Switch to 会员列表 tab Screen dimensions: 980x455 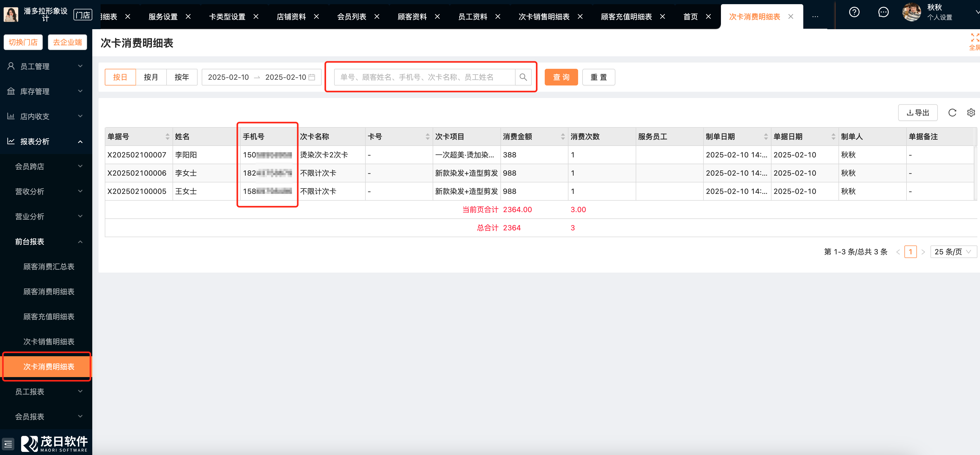[352, 17]
